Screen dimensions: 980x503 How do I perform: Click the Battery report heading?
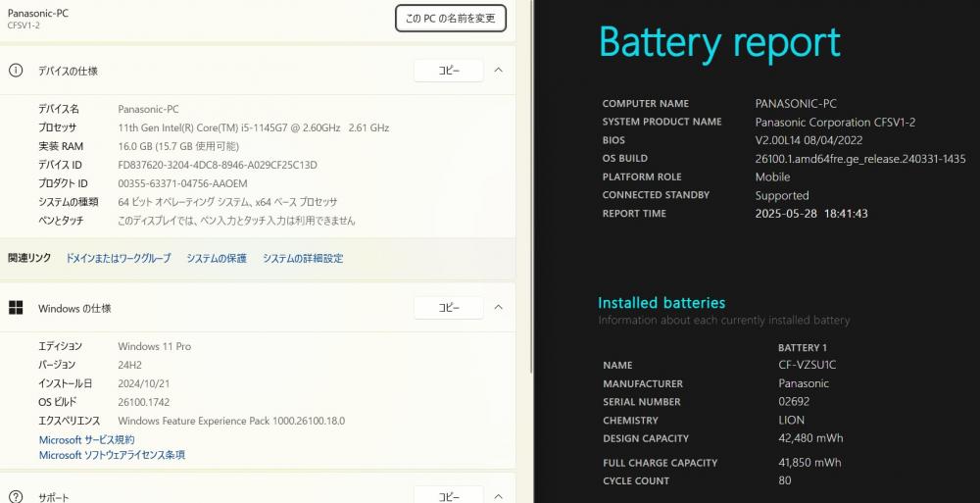pyautogui.click(x=719, y=42)
